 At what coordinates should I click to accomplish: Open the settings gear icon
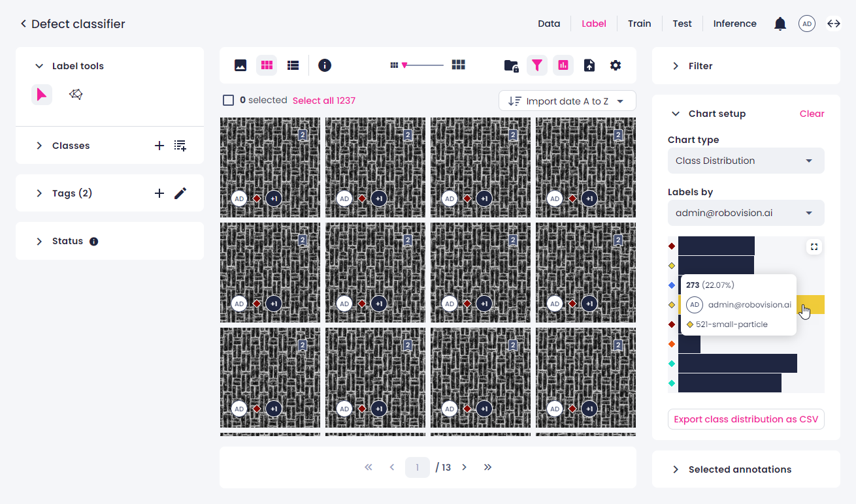point(616,65)
